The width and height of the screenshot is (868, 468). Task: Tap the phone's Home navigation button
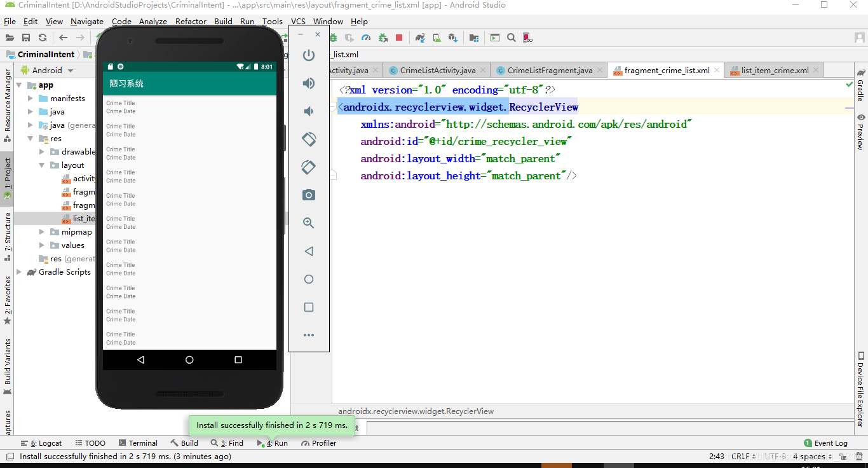click(189, 360)
